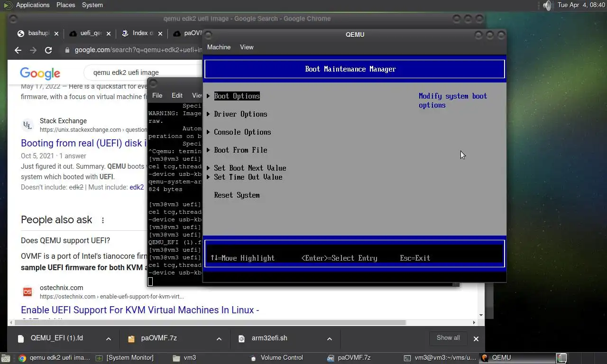Click the arrow beside Set Time Out Value
Viewport: 607px width, 364px height.
pyautogui.click(x=209, y=177)
